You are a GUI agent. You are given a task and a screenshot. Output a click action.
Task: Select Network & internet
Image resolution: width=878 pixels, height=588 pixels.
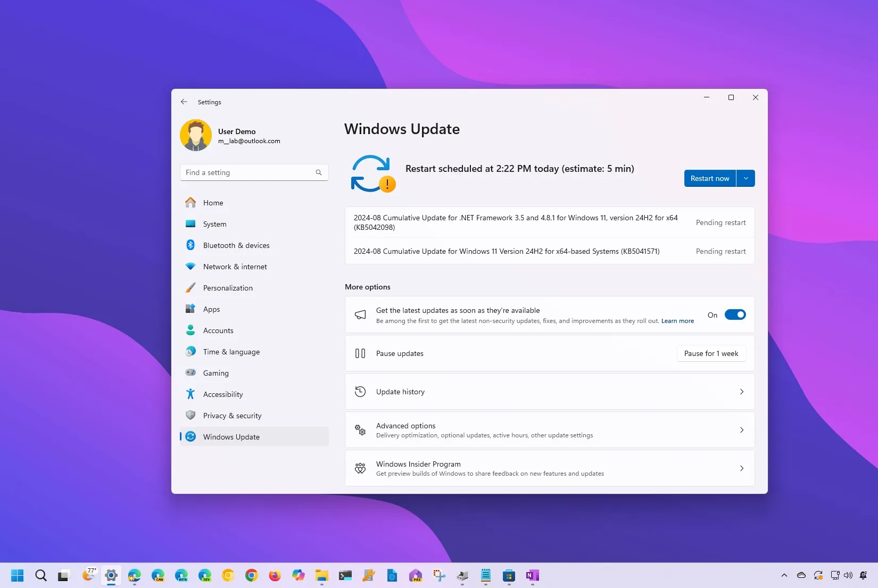[x=254, y=267]
